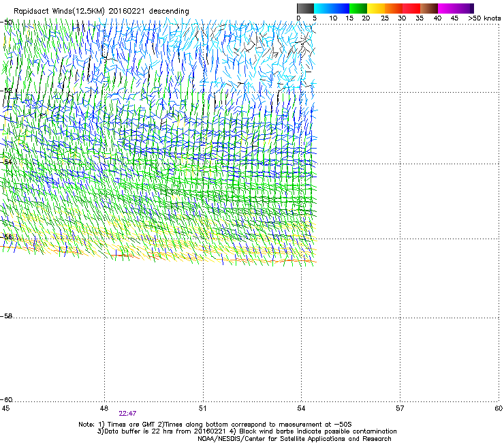Click the latitude axis label -58
Image resolution: width=504 pixels, height=443 pixels.
coord(6,316)
